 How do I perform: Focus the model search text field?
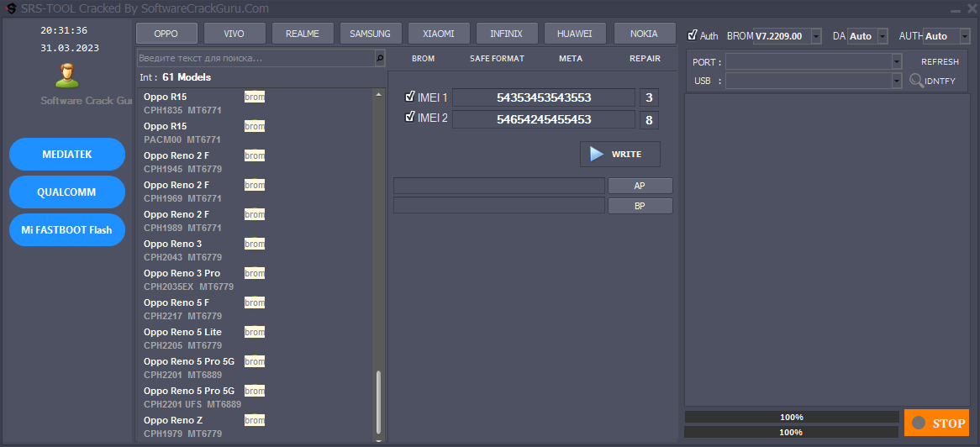[256, 58]
